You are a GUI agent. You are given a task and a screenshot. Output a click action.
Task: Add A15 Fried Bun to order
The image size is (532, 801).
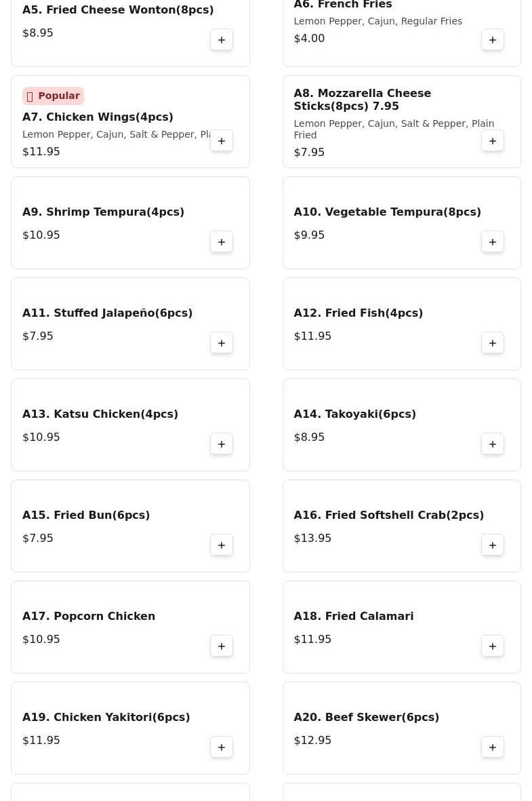(x=222, y=545)
